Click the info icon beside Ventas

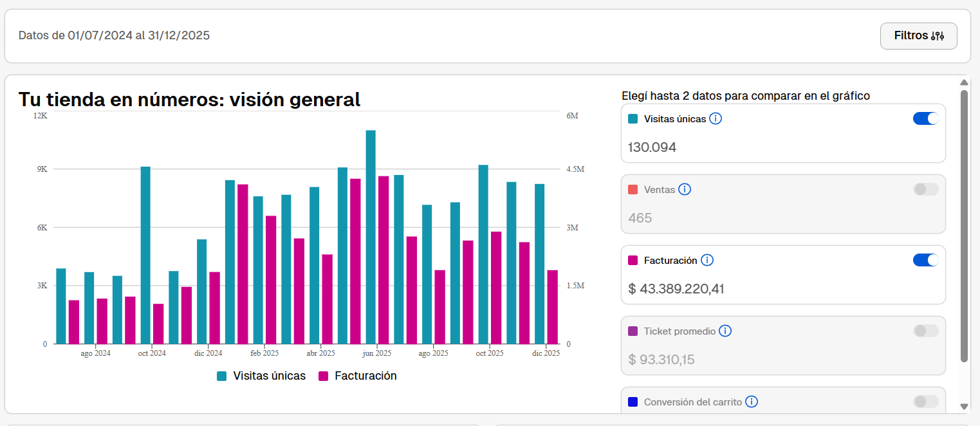tap(685, 189)
